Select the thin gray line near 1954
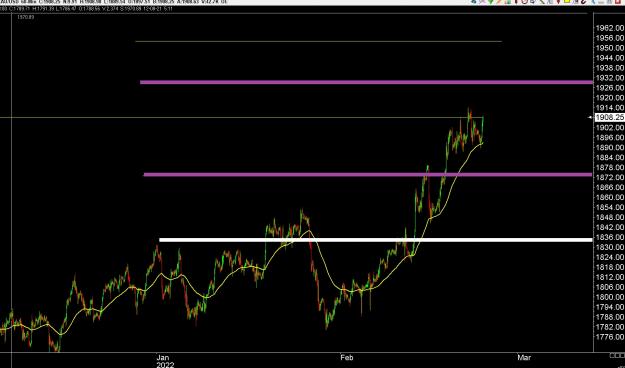Image resolution: width=625 pixels, height=368 pixels. (318, 41)
